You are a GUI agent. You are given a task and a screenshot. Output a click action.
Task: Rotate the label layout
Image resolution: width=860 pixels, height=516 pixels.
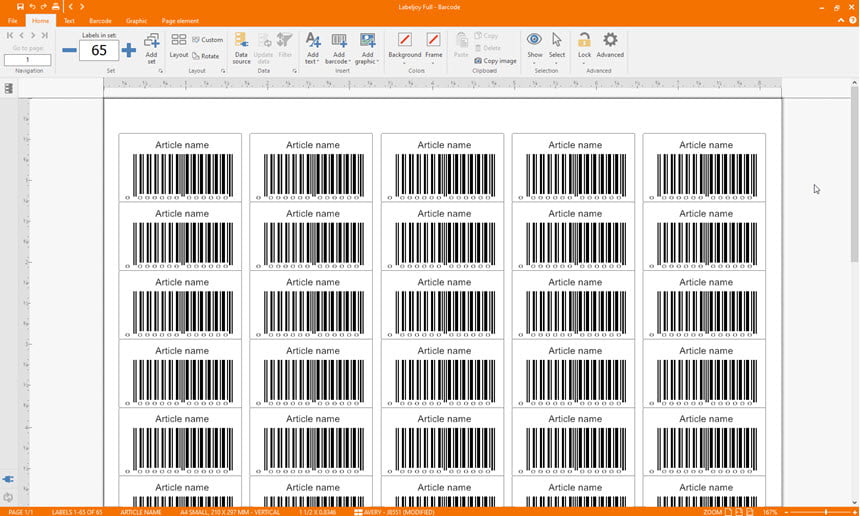click(206, 56)
